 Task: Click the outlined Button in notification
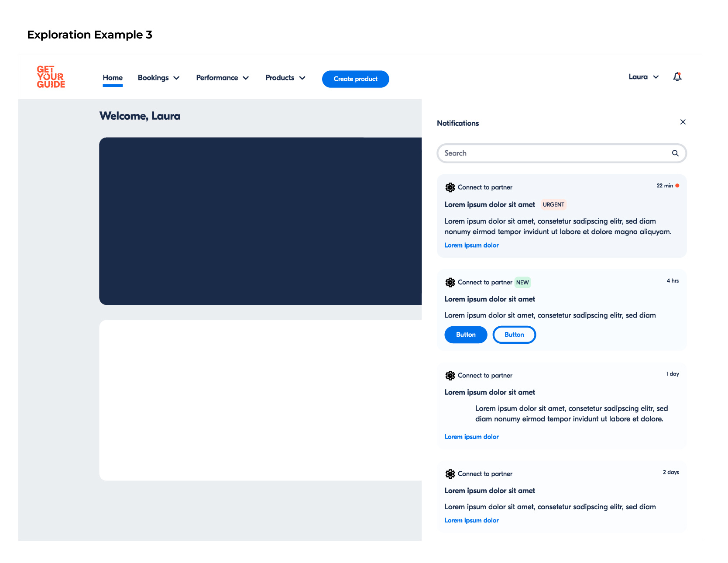pyautogui.click(x=514, y=335)
